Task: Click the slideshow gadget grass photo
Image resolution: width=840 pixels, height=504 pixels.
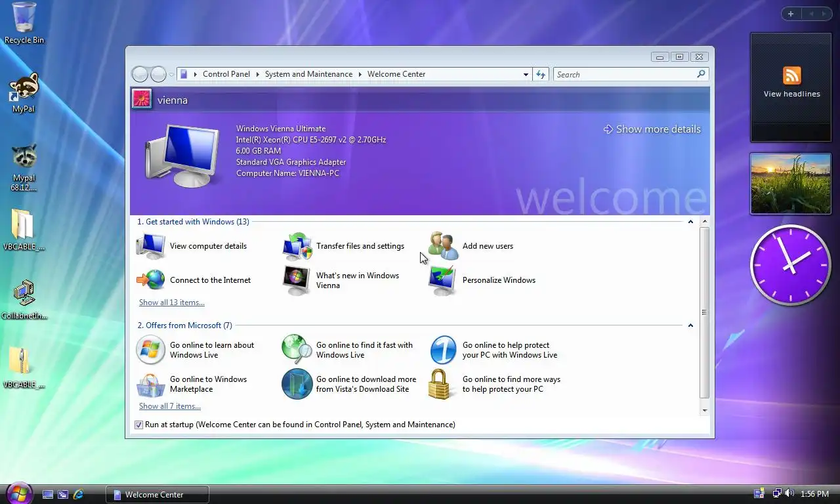Action: click(791, 184)
